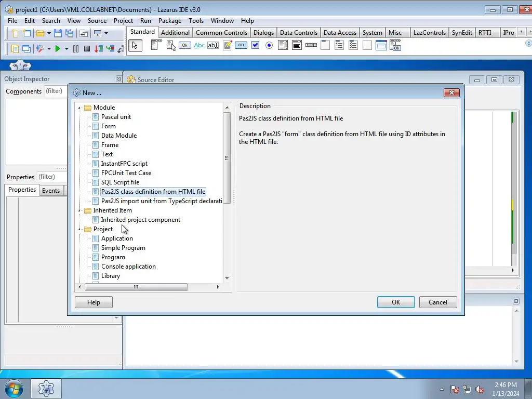The height and width of the screenshot is (399, 532).
Task: Select the TEdit component in palette
Action: [213, 45]
